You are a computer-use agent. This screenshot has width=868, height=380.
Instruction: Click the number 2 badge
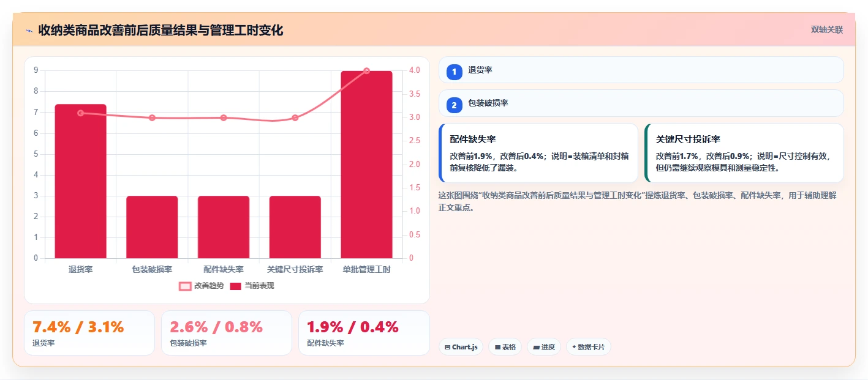tap(455, 105)
